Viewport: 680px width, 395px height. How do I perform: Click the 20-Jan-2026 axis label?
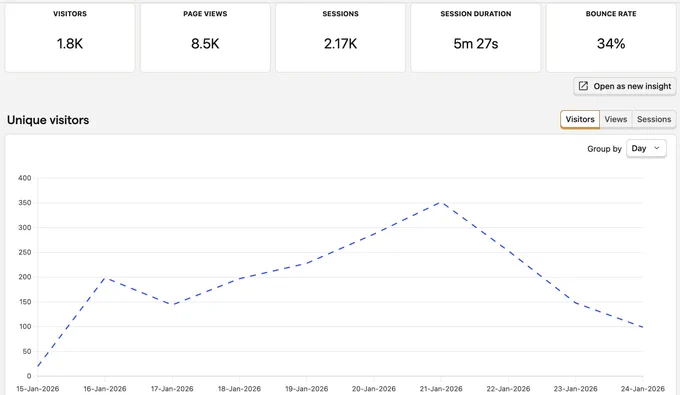point(374,389)
